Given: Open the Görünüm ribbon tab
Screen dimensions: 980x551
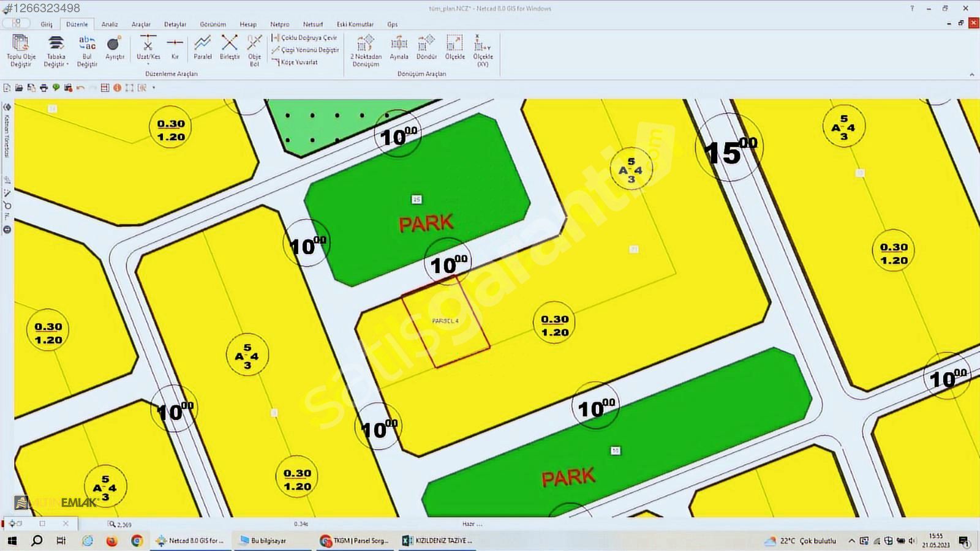Looking at the screenshot, I should (213, 24).
